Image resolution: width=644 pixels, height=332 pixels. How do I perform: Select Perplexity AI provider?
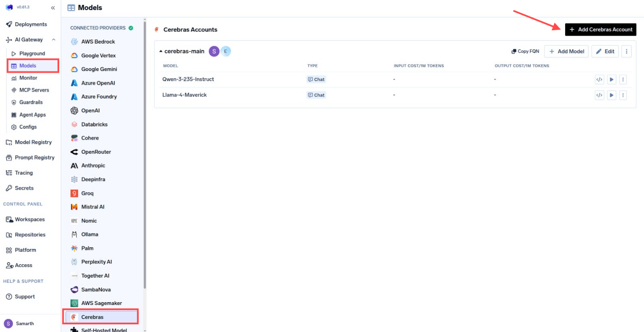pyautogui.click(x=91, y=262)
